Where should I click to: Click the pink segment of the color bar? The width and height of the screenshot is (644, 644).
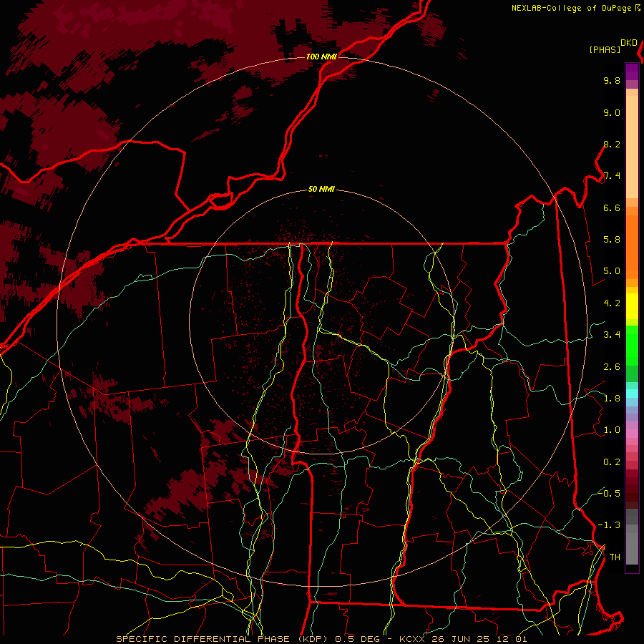click(x=632, y=434)
